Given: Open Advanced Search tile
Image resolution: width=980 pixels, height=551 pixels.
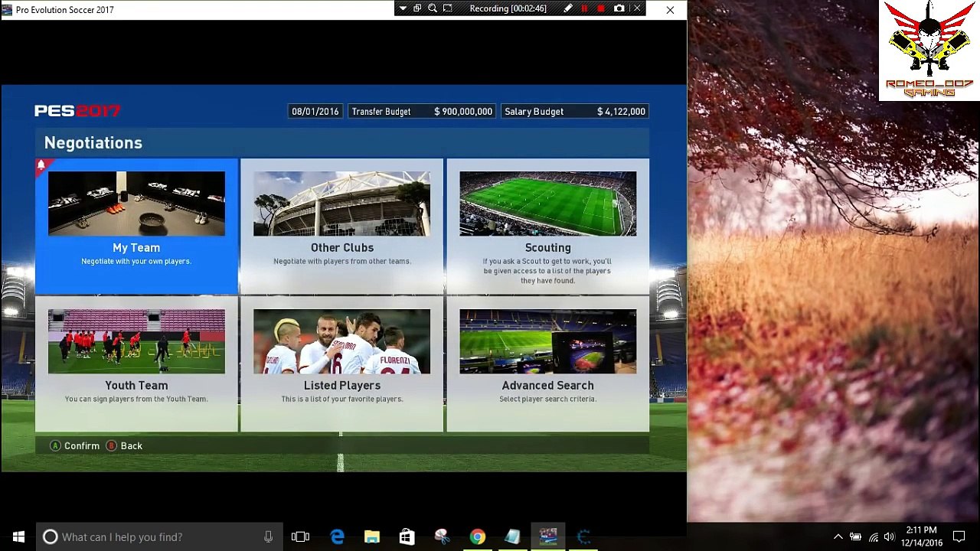Looking at the screenshot, I should (x=547, y=364).
